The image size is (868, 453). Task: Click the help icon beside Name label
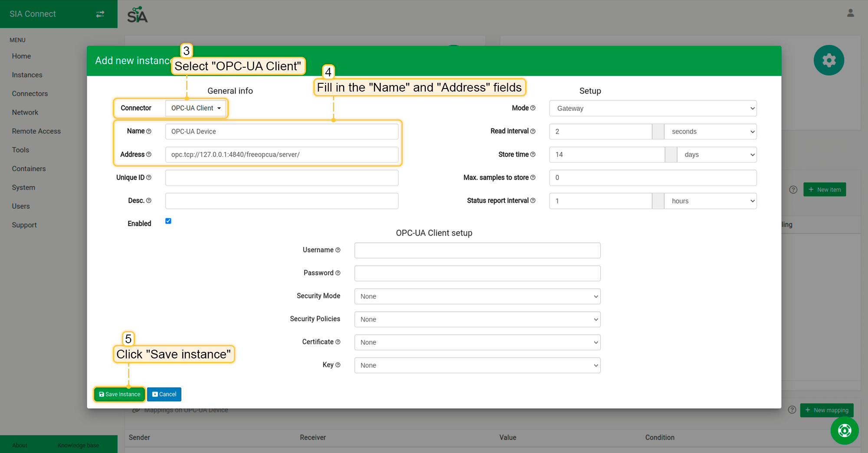click(x=149, y=131)
